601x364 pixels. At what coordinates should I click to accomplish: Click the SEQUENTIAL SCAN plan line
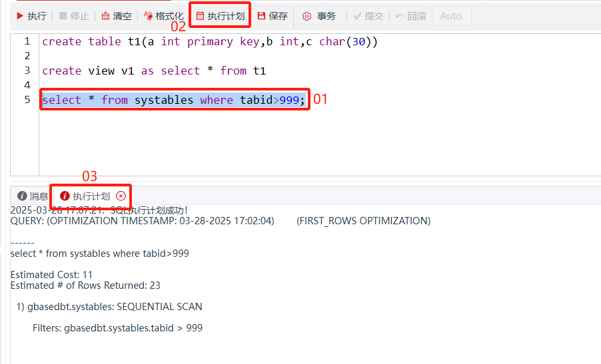click(x=109, y=307)
